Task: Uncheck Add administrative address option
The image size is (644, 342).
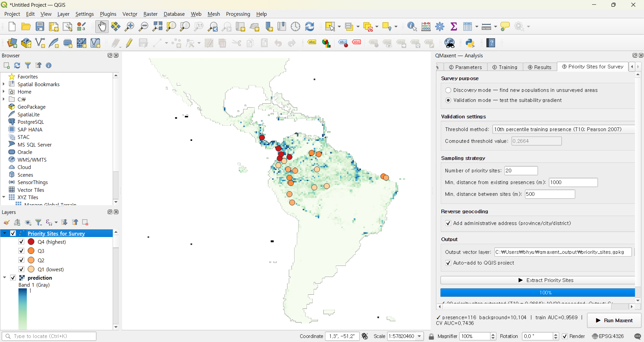Action: click(x=448, y=223)
